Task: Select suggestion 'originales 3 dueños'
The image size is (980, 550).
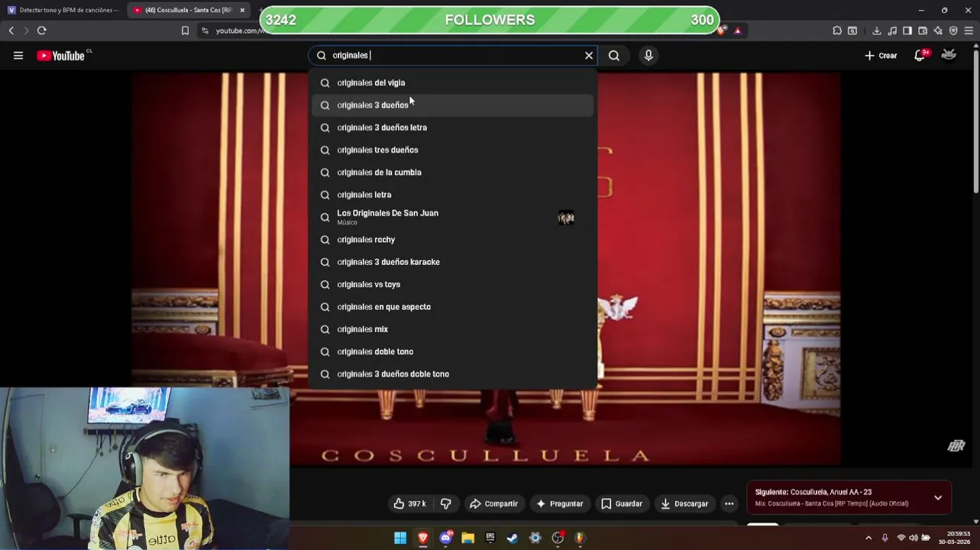Action: (453, 105)
